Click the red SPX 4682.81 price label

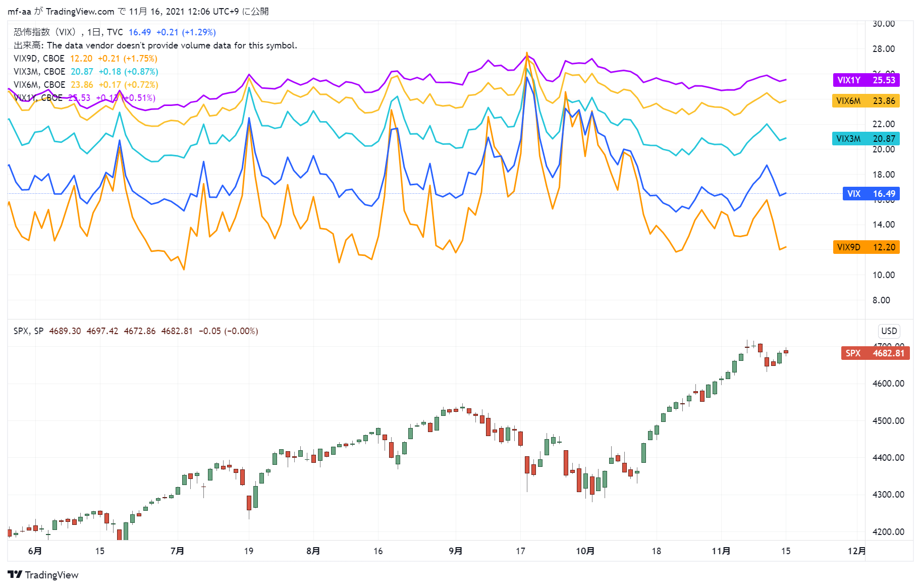[875, 353]
